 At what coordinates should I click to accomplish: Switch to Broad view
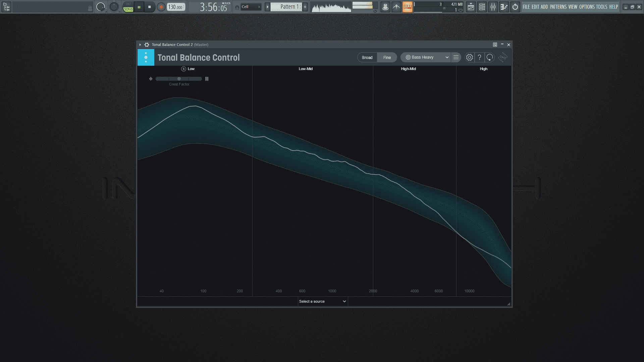tap(367, 57)
